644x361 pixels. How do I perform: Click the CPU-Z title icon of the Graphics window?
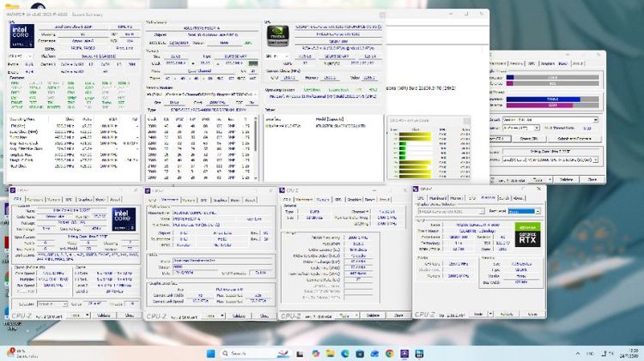(x=416, y=190)
